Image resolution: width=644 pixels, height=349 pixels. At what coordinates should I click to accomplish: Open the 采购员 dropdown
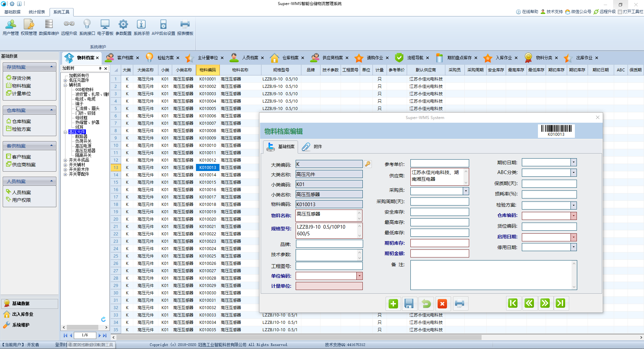466,191
